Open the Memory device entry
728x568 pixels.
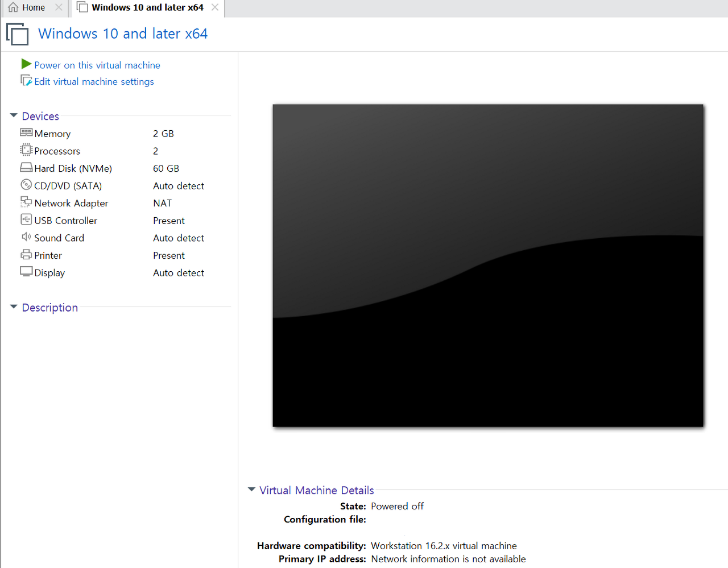click(52, 134)
